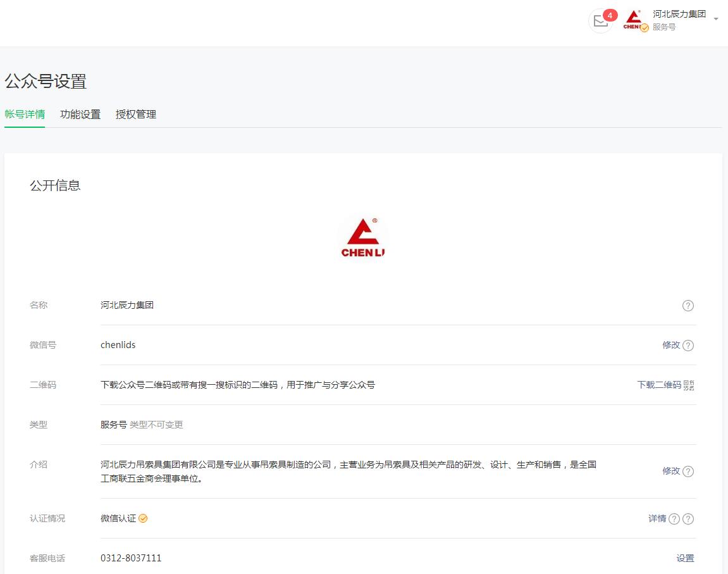Open 详情 in the 认证情况 row

point(657,519)
